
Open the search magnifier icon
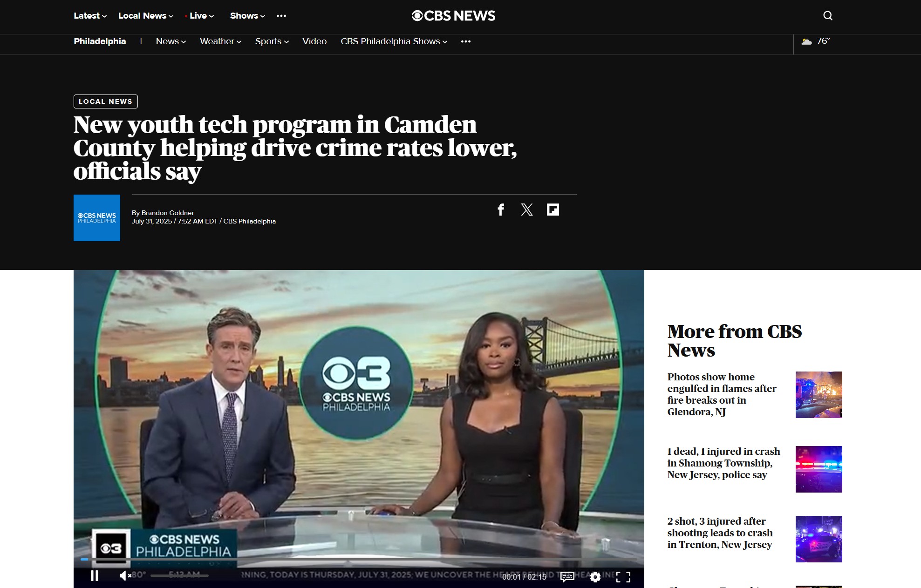click(827, 16)
